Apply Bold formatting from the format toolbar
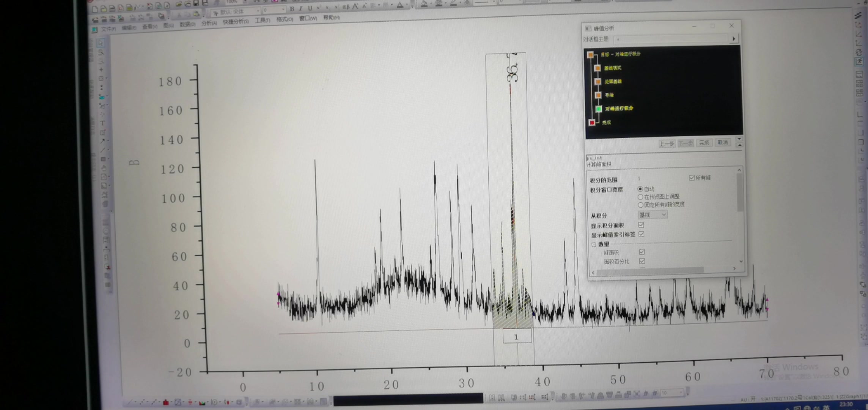 [292, 8]
